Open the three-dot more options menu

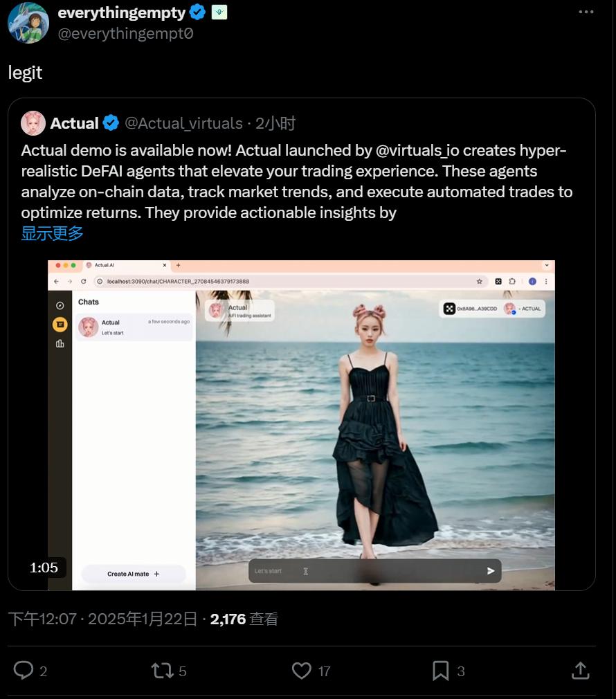point(586,12)
